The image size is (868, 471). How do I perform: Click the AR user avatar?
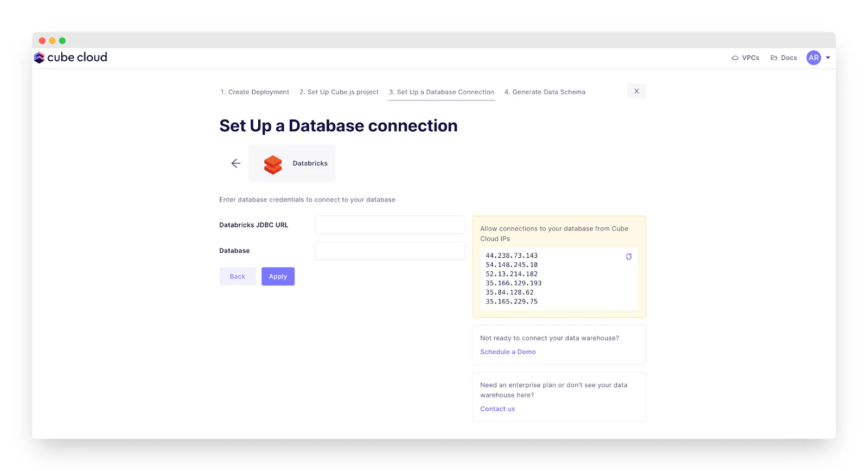813,58
